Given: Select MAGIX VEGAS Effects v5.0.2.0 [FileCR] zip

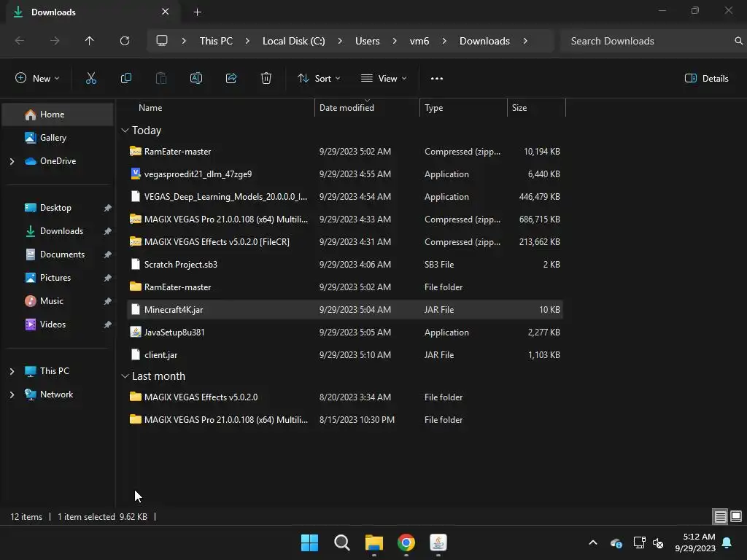Looking at the screenshot, I should [345, 242].
